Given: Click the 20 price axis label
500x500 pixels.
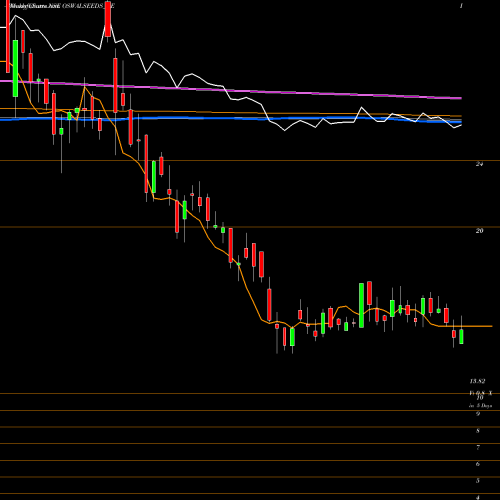Looking at the screenshot, I should [479, 231].
